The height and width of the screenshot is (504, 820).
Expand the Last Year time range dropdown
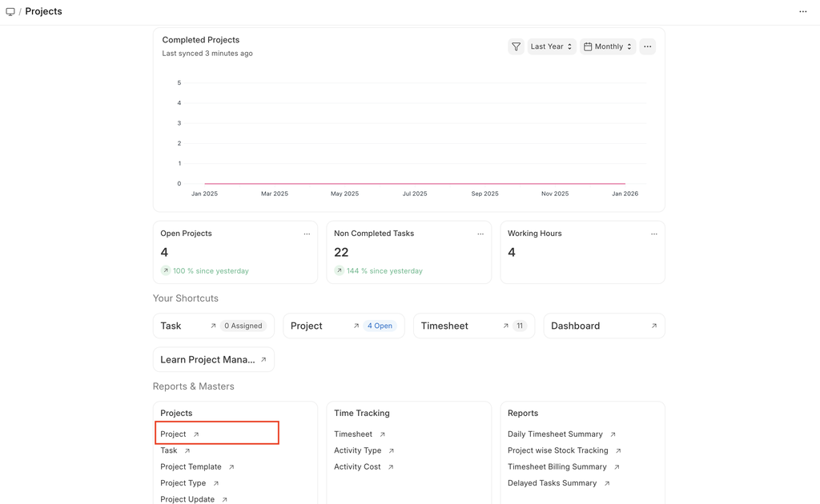[551, 46]
